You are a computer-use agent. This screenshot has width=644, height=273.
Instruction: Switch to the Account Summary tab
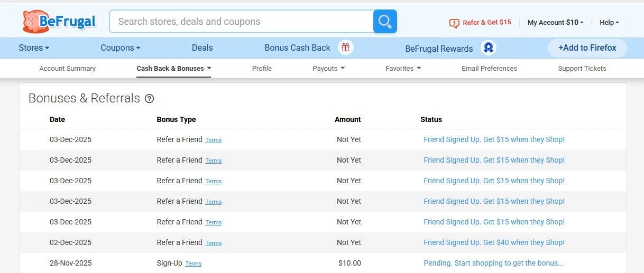(x=68, y=68)
